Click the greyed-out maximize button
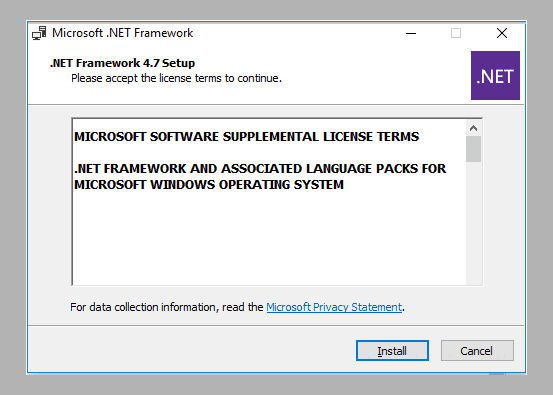 [456, 34]
